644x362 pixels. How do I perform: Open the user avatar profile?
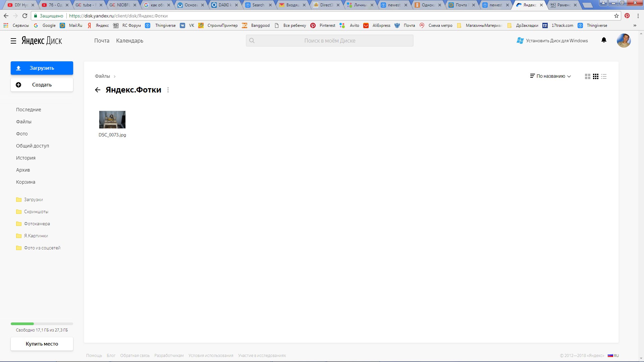(624, 41)
